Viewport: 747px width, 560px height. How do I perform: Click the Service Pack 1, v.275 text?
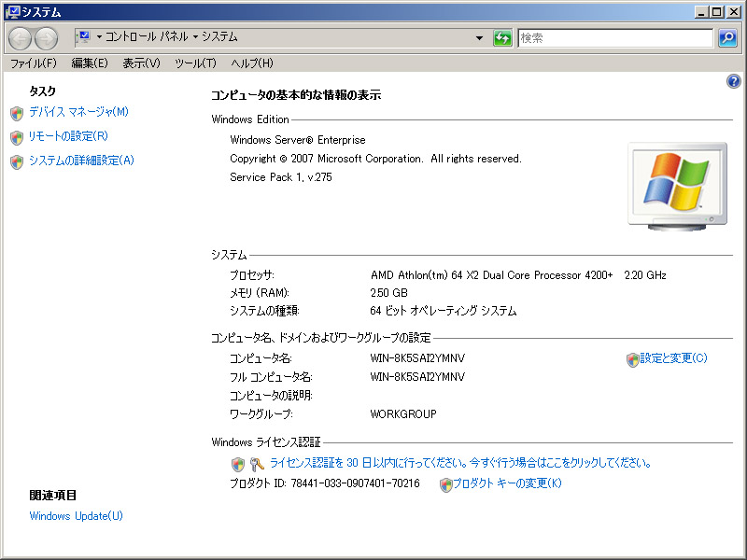tap(281, 177)
